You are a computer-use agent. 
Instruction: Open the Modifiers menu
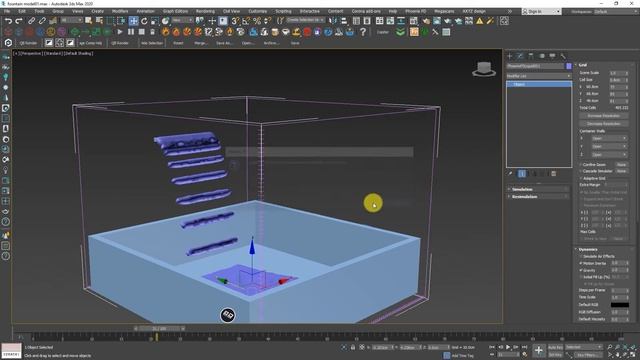click(120, 11)
